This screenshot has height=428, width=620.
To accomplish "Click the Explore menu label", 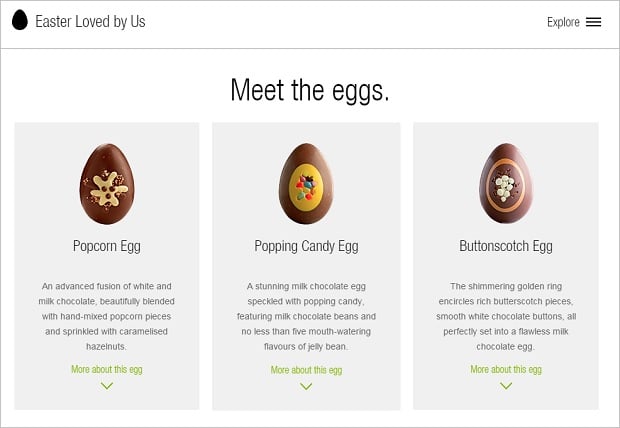I will click(x=563, y=22).
